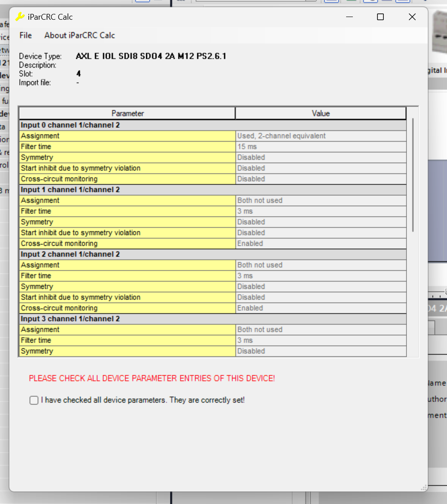Viewport: 447px width, 504px height.
Task: Click the iParCRC Calc wrench title icon
Action: click(20, 17)
